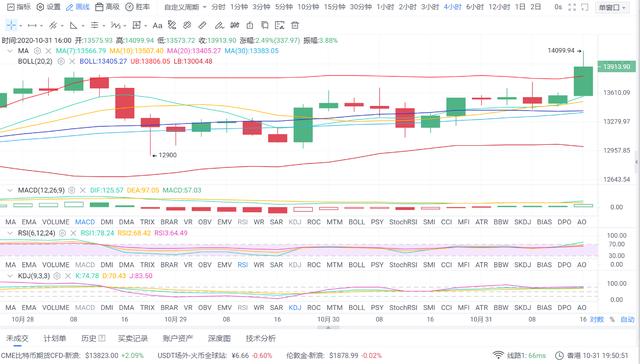Open MA indicator settings gear

click(37, 51)
